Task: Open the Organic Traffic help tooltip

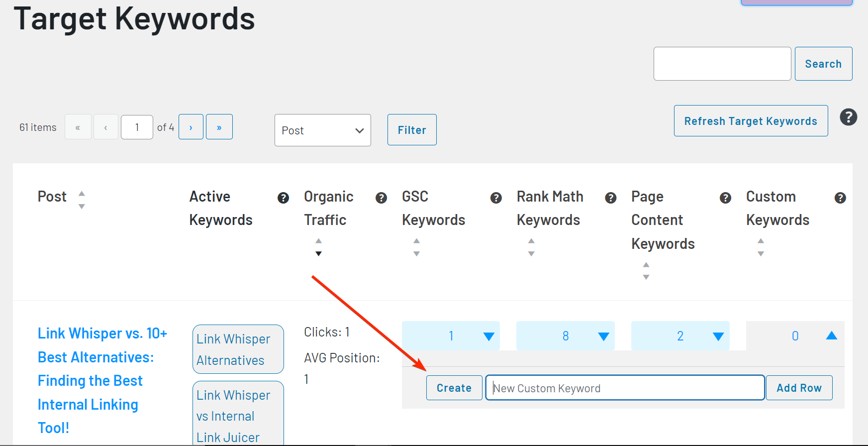Action: pos(381,198)
